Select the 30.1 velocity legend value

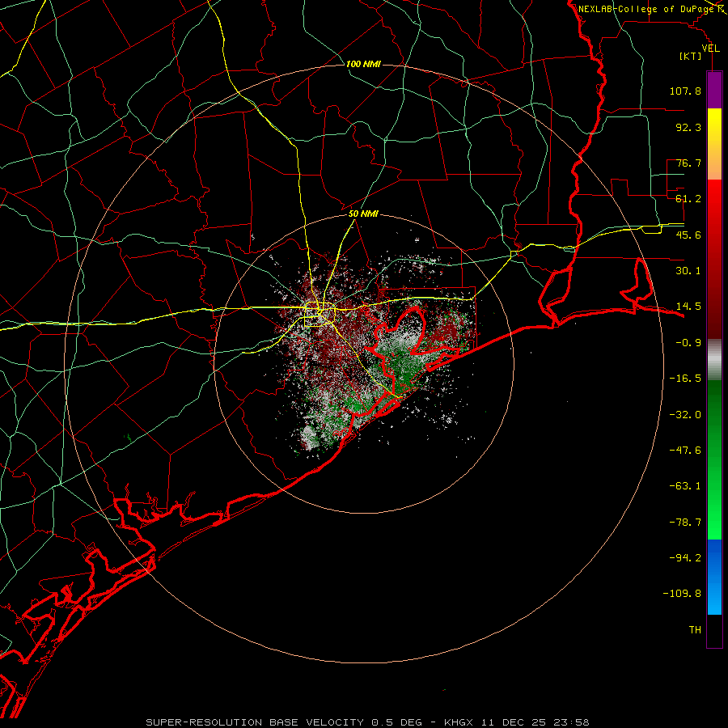(688, 271)
